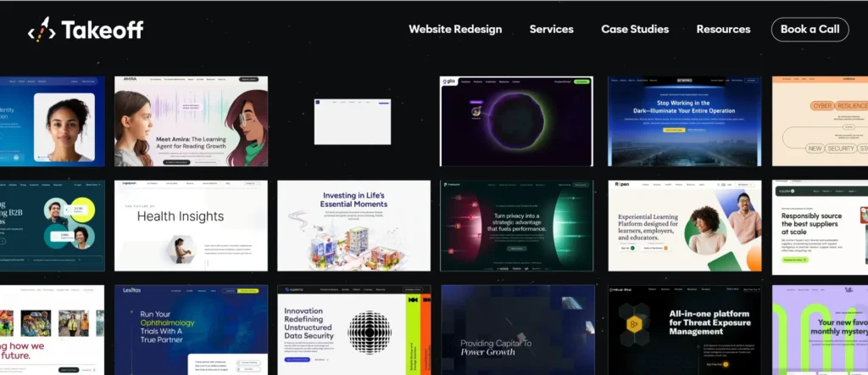Screen dimensions: 868x375
Task: Open Innovation Redefining Unstructured Data Security thumbnail
Action: tap(353, 330)
